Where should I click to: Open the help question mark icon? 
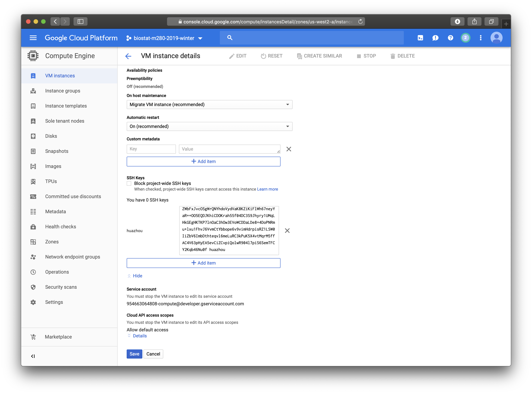tap(450, 38)
